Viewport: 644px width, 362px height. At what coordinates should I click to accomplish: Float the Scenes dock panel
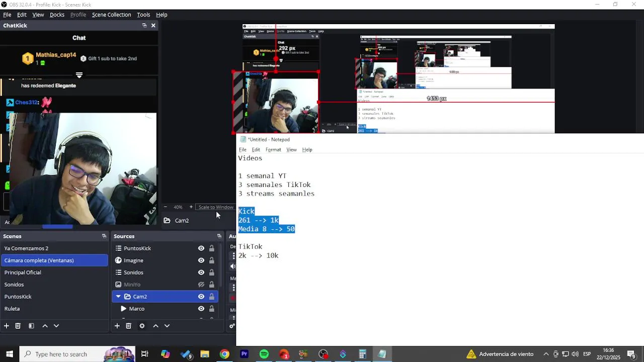click(x=104, y=236)
